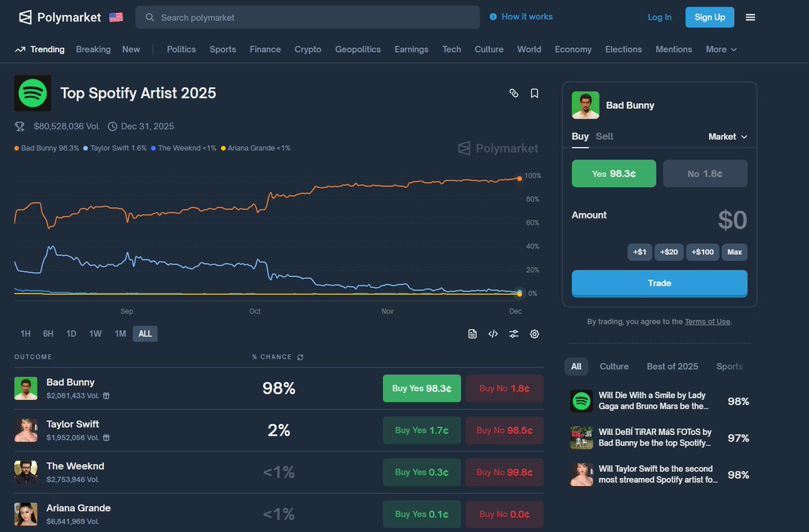The width and height of the screenshot is (809, 532).
Task: Open the Market order type dropdown
Action: (x=728, y=136)
